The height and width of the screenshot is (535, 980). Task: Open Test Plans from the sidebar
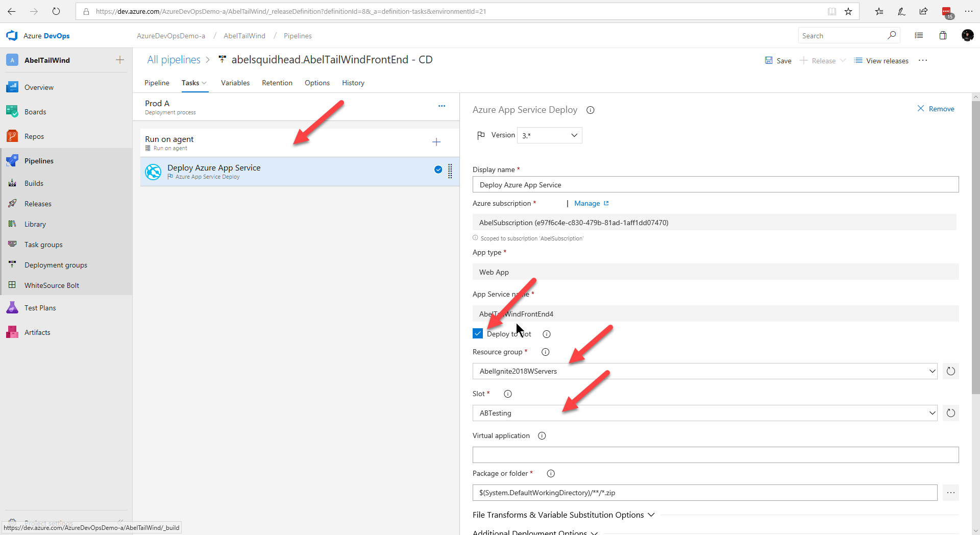coord(40,308)
